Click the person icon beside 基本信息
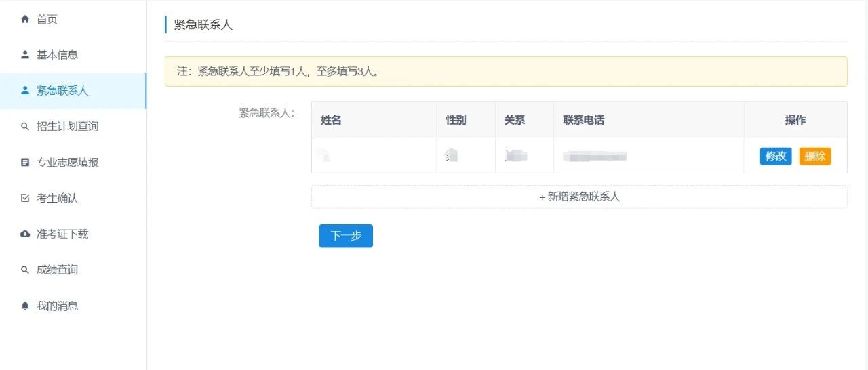868x370 pixels. point(25,55)
